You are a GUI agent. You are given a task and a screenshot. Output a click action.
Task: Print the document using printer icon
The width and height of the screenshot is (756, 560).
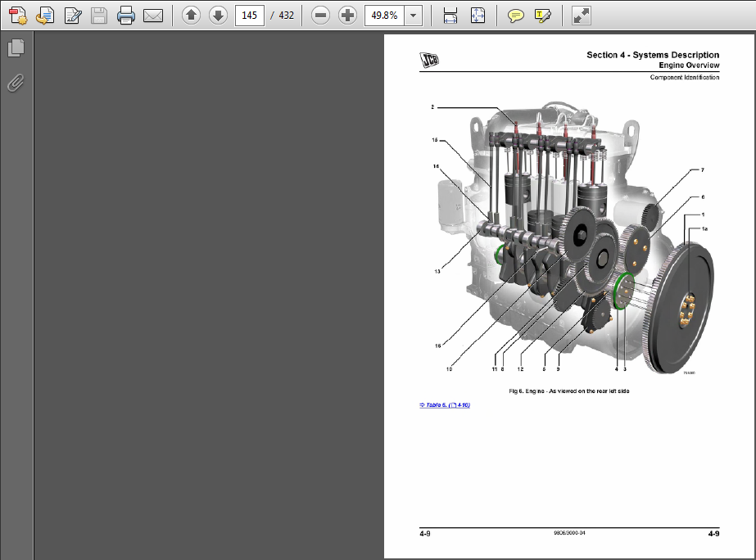point(125,15)
